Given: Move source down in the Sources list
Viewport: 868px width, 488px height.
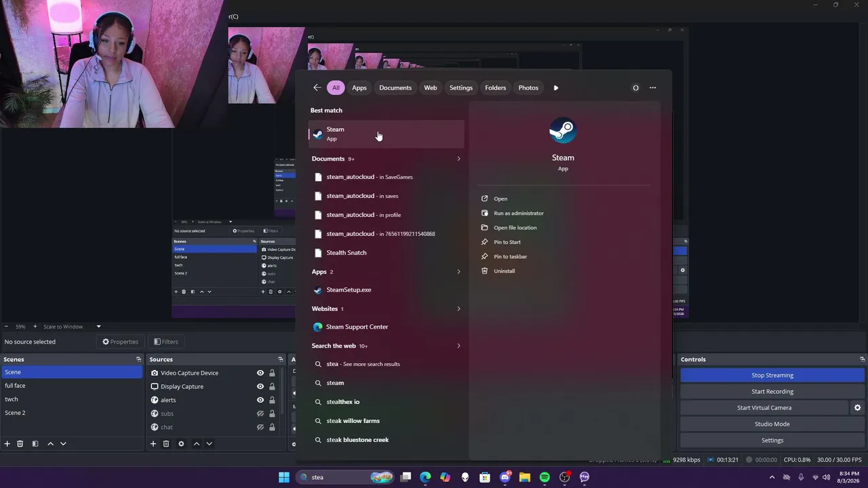Looking at the screenshot, I should tap(209, 444).
